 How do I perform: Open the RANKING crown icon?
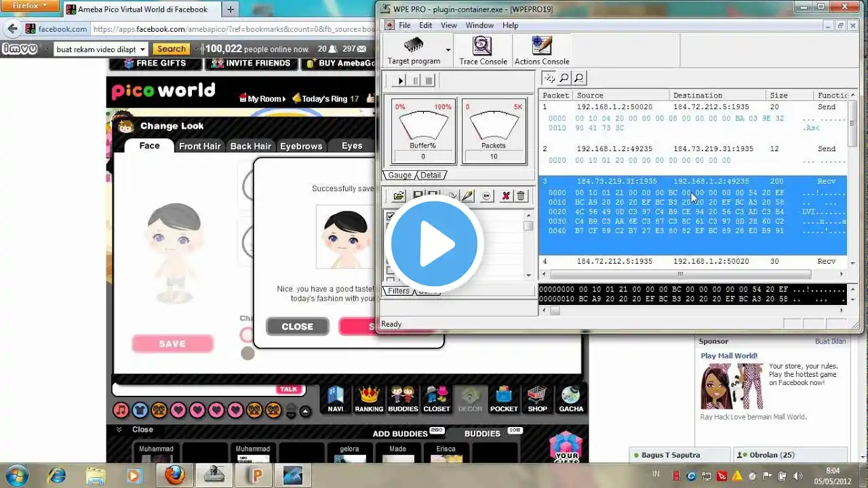[x=369, y=399]
